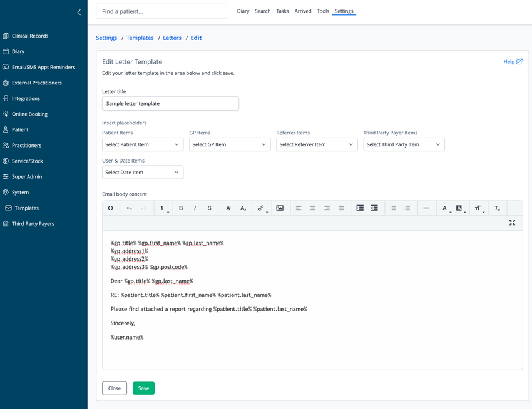Viewport: 532px width, 409px height.
Task: Go to the Diary tab
Action: 243,11
